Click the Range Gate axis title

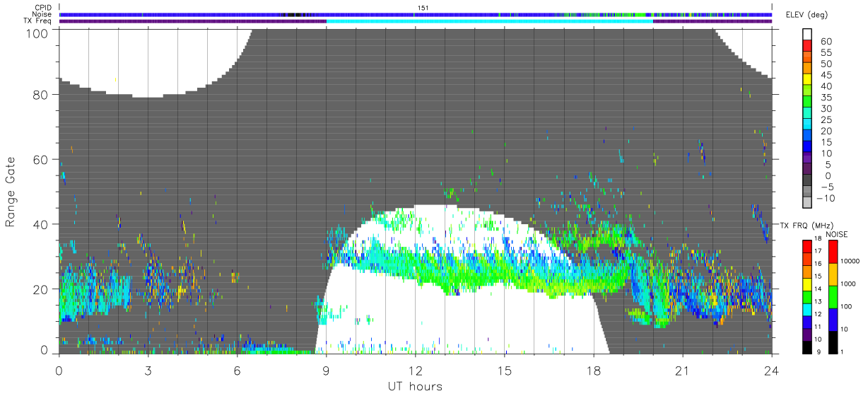[x=11, y=192]
